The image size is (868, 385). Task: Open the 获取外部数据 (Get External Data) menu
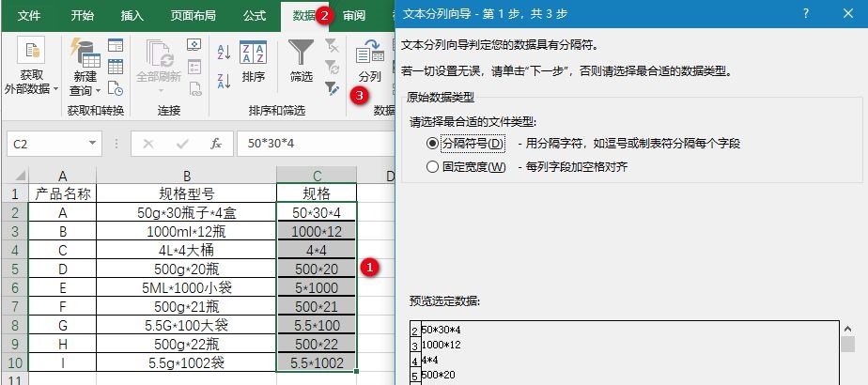(32, 66)
